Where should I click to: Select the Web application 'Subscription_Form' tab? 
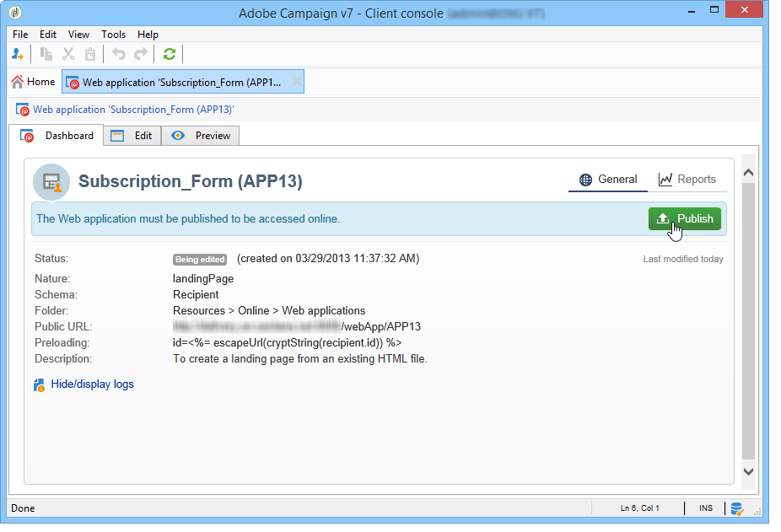[182, 82]
